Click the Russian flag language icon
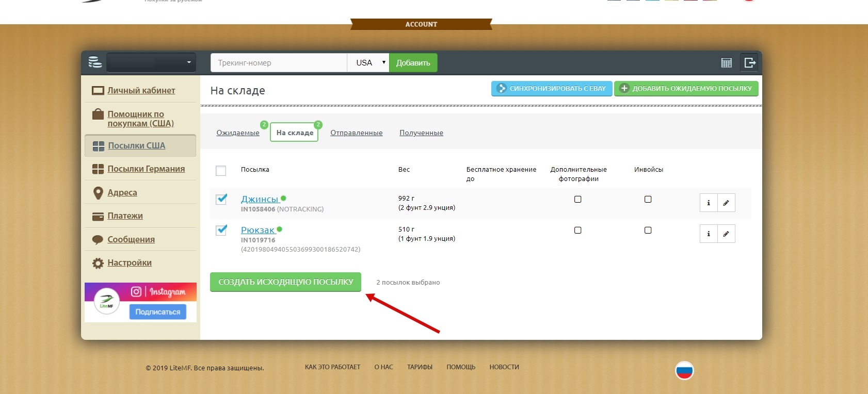Screen dimensions: 868x394 coord(684,370)
